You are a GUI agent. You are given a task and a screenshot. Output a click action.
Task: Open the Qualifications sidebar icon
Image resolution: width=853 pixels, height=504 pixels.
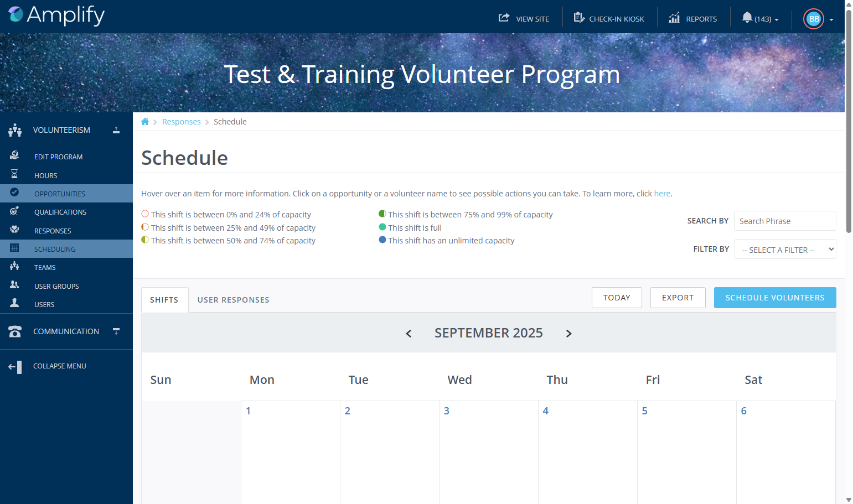[x=14, y=211]
